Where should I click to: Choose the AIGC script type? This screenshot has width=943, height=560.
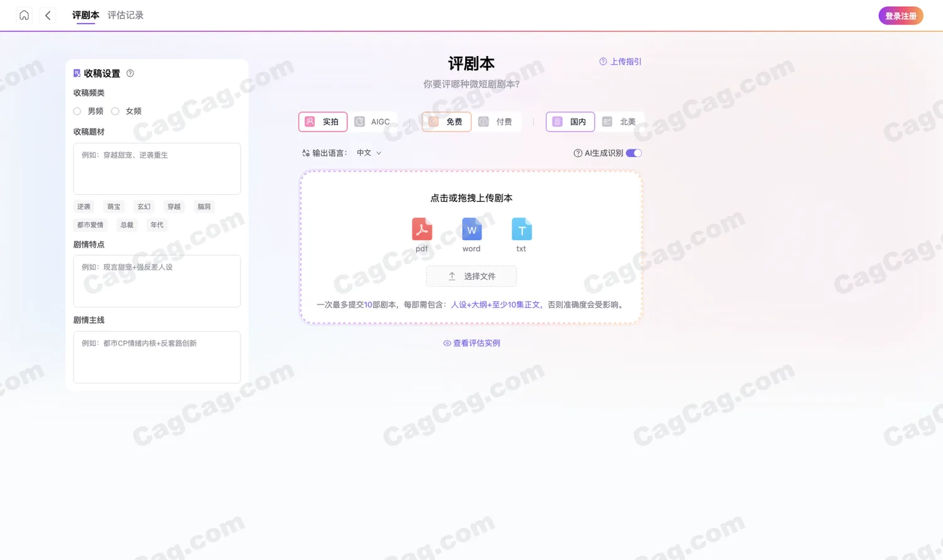point(372,122)
